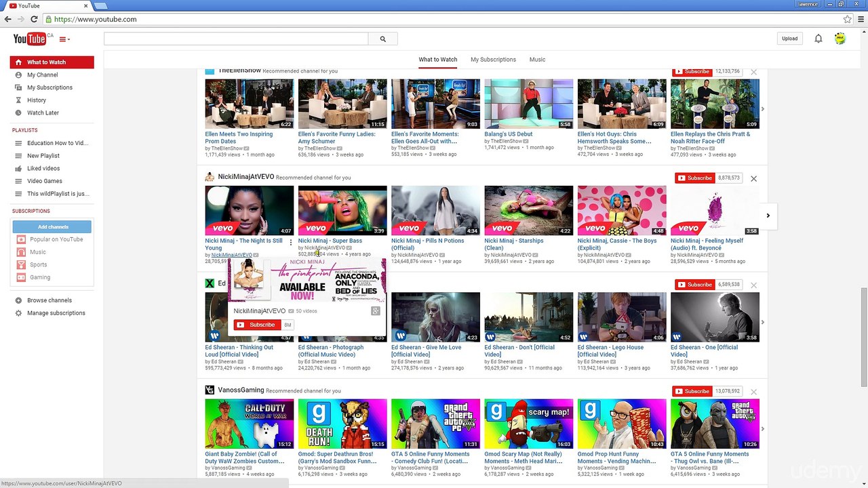Show next videos in Ed Sheeran row
Screen dimensions: 868x488
763,322
